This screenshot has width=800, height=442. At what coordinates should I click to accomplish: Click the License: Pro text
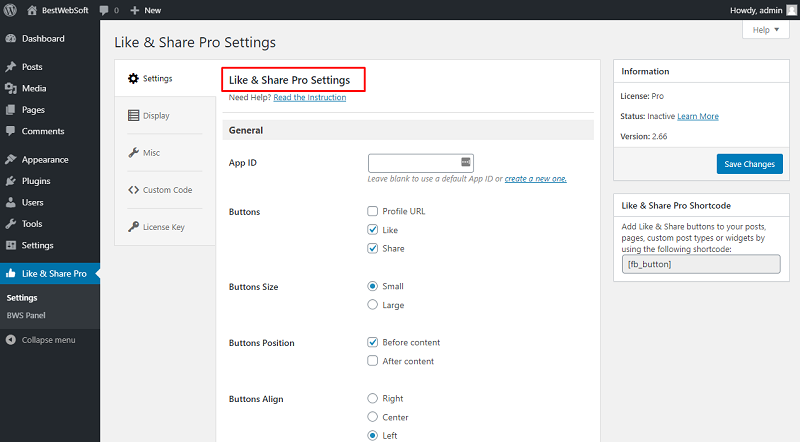click(642, 96)
